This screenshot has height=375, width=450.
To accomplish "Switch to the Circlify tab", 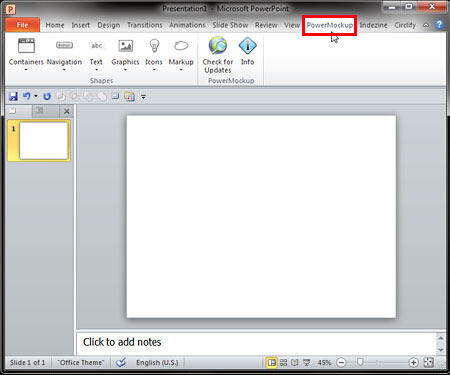I will click(405, 25).
